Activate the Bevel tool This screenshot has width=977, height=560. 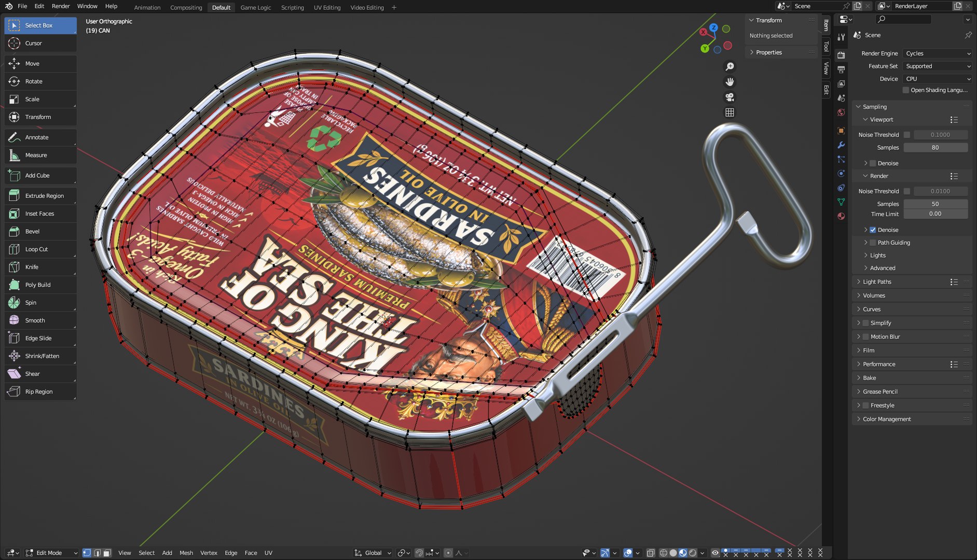(40, 231)
